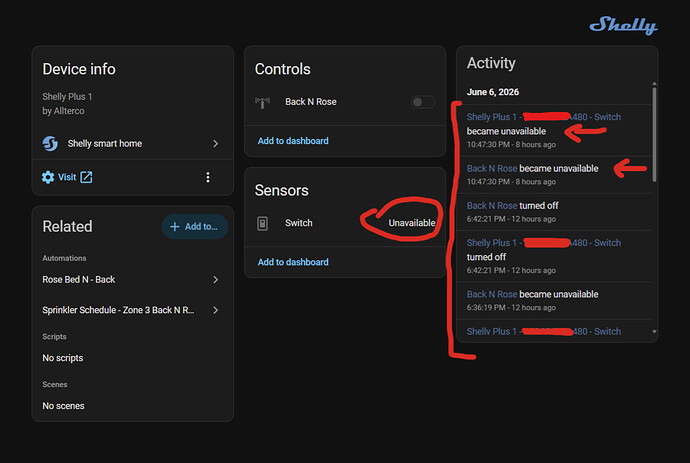This screenshot has height=463, width=690.
Task: Open the external link icon next to Visit
Action: click(86, 177)
